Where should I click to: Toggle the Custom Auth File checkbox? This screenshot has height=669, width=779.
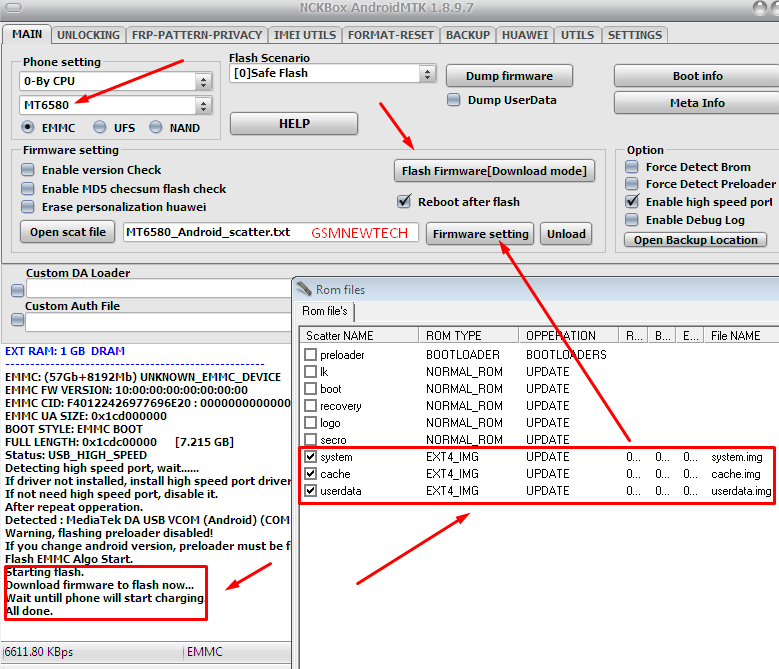click(x=17, y=320)
